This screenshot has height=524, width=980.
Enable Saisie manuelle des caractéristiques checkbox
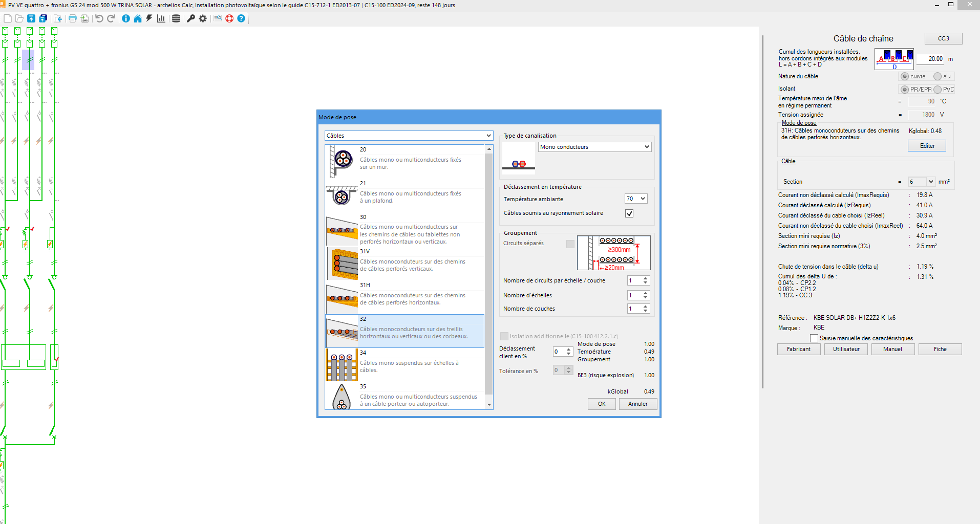[814, 338]
